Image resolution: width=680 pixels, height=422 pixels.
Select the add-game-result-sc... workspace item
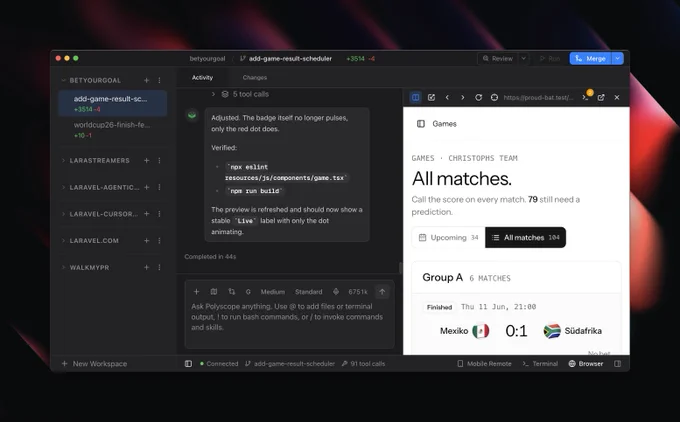coord(113,103)
